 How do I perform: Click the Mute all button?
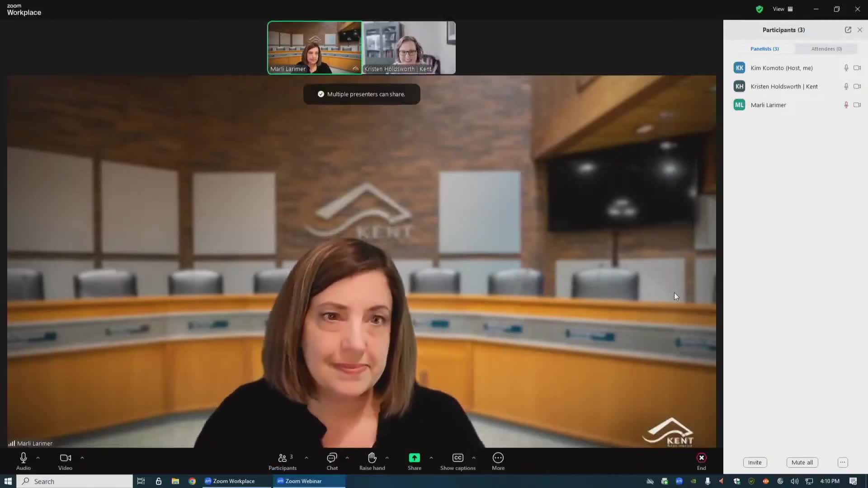pyautogui.click(x=802, y=462)
